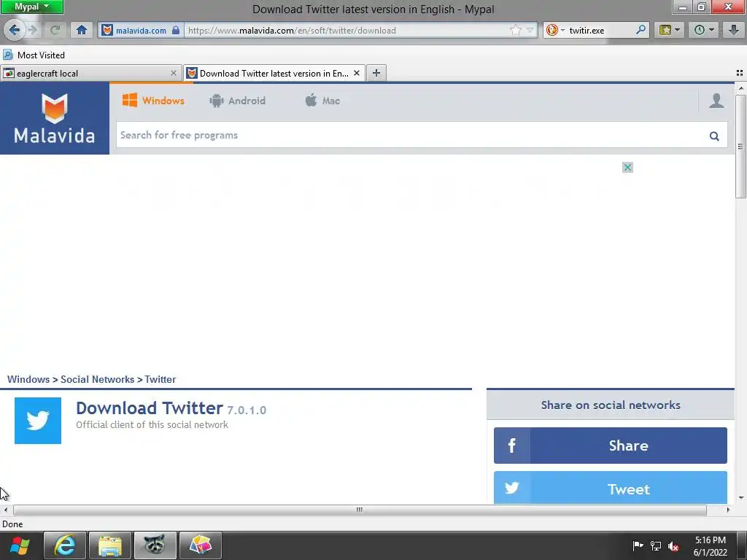Reload the page with the refresh icon

click(55, 31)
